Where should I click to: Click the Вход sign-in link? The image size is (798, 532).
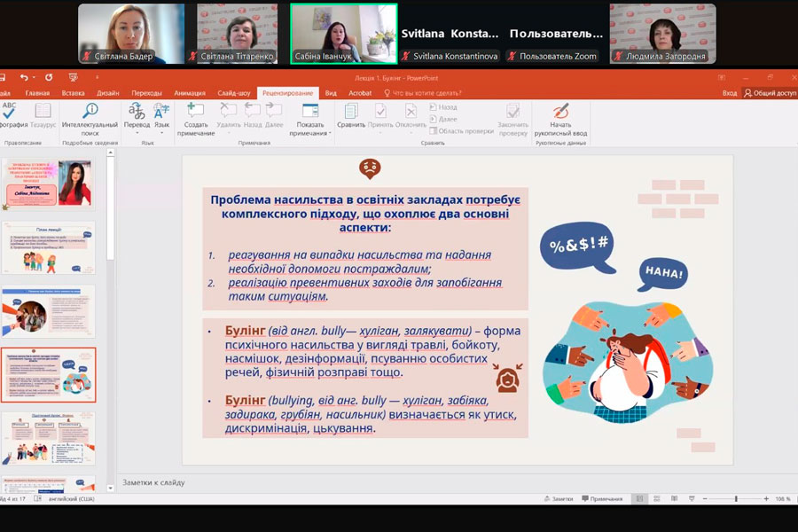coord(729,92)
